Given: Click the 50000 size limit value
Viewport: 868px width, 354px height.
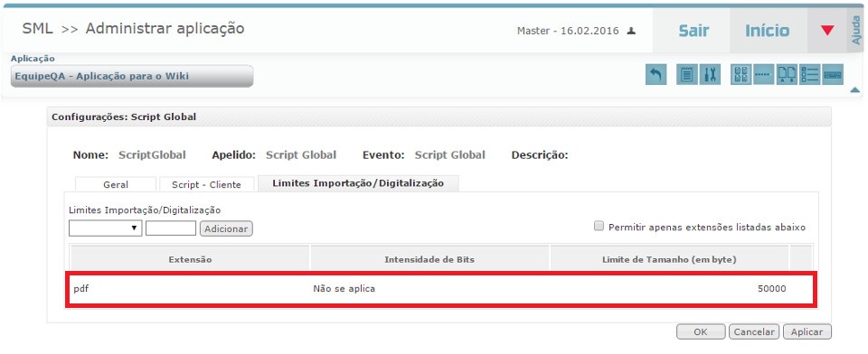Looking at the screenshot, I should pyautogui.click(x=771, y=288).
